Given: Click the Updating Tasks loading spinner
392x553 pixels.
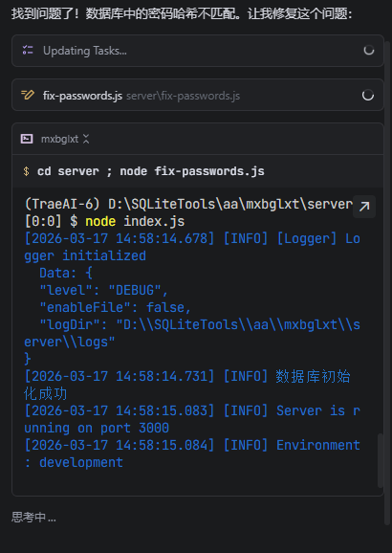Looking at the screenshot, I should tap(369, 50).
